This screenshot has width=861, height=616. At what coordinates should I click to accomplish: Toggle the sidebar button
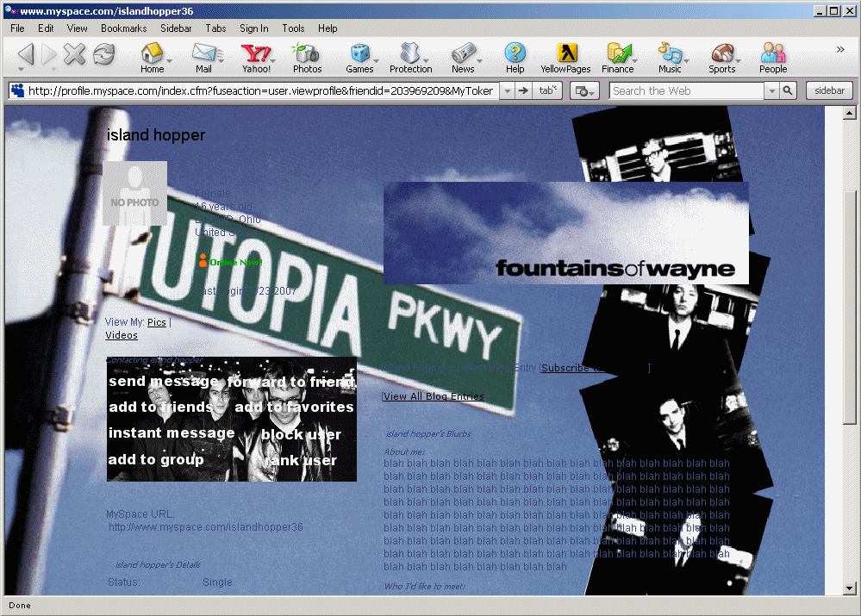click(829, 90)
